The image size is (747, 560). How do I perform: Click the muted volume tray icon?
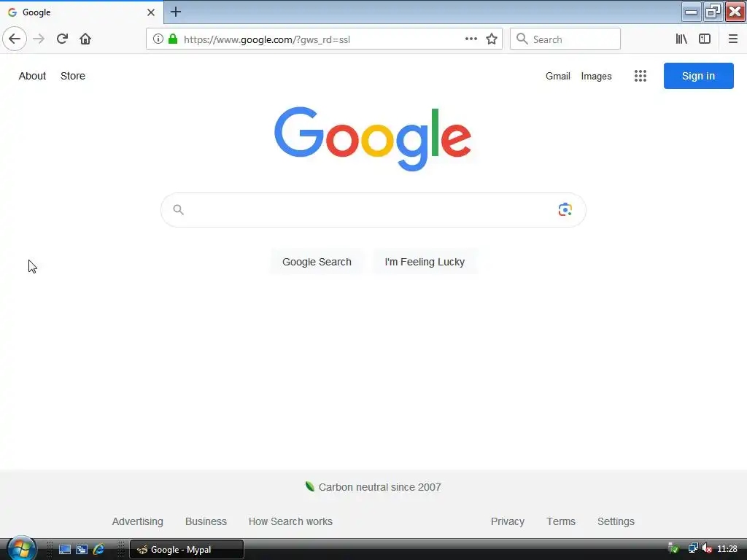point(707,548)
